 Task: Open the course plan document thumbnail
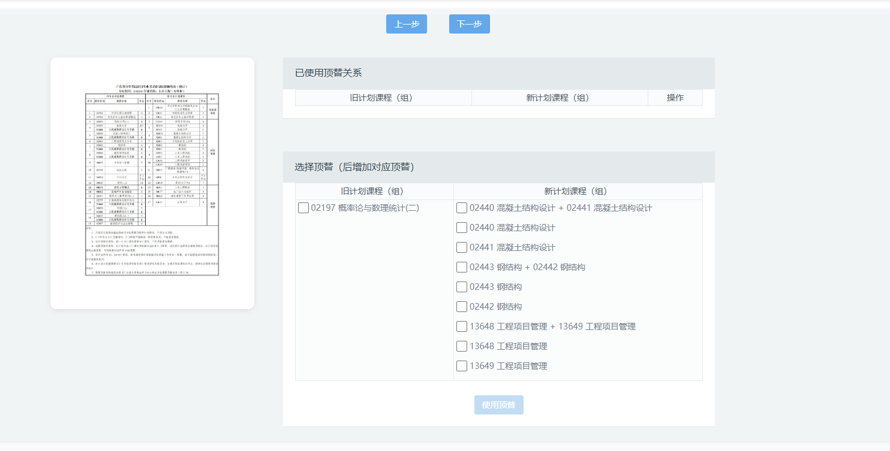[152, 182]
